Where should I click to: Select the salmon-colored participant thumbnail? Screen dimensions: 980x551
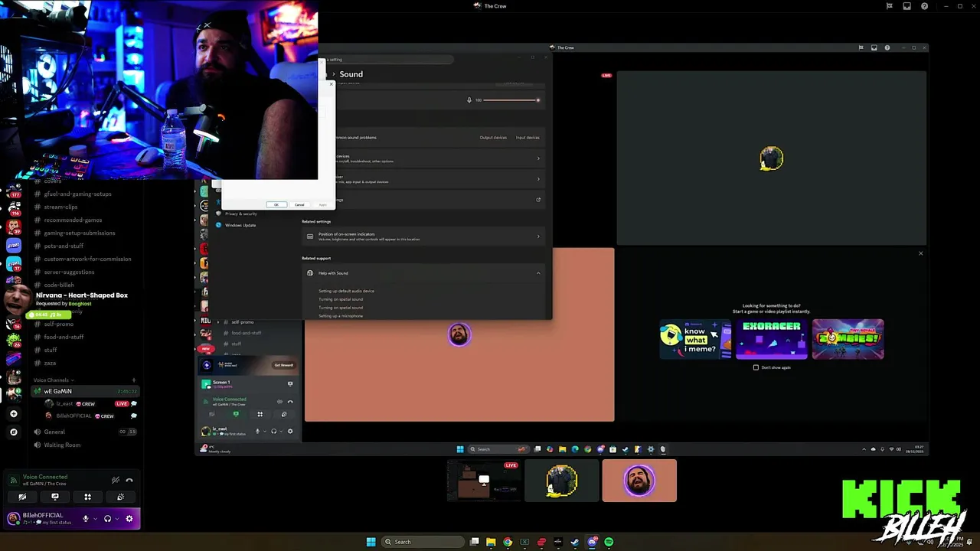(x=639, y=481)
